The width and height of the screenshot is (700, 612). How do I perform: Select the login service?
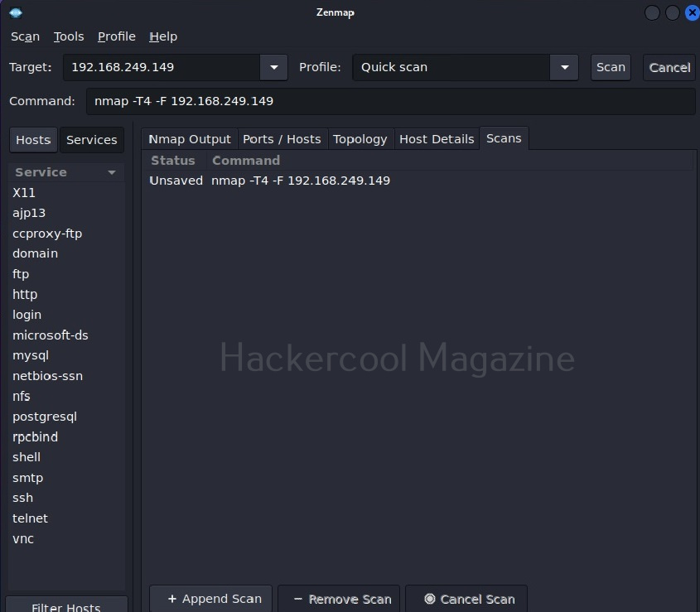(x=66, y=315)
